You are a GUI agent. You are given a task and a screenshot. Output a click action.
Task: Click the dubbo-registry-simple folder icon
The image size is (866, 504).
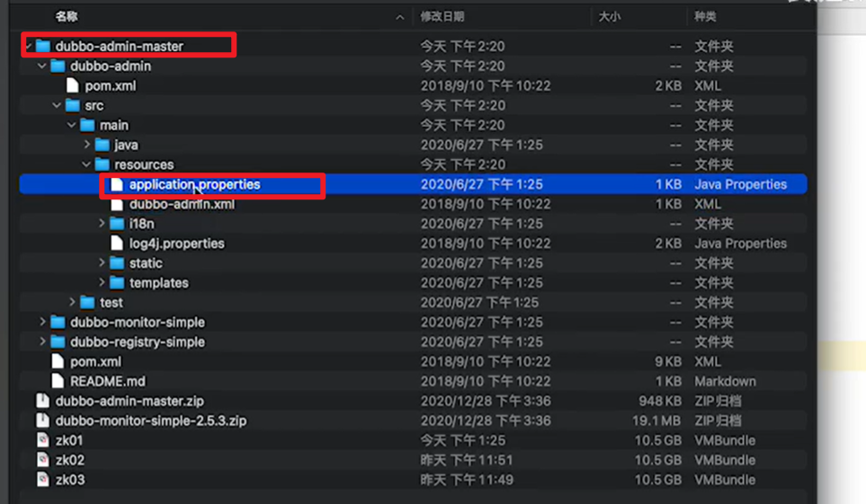click(x=58, y=342)
